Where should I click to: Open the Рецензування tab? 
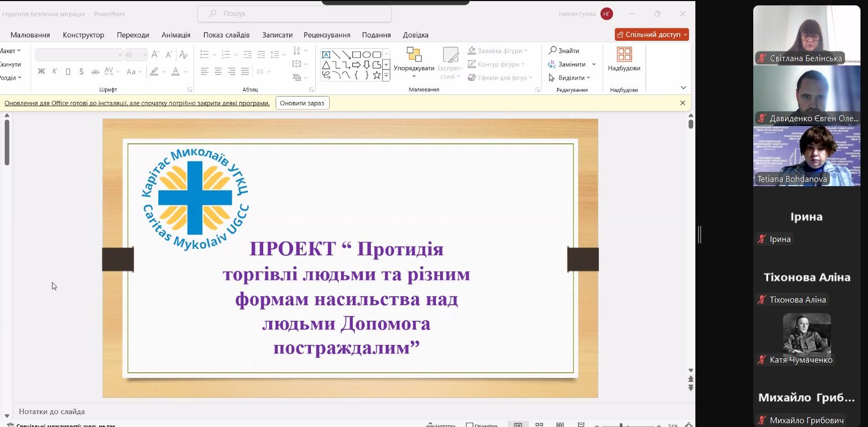(327, 35)
